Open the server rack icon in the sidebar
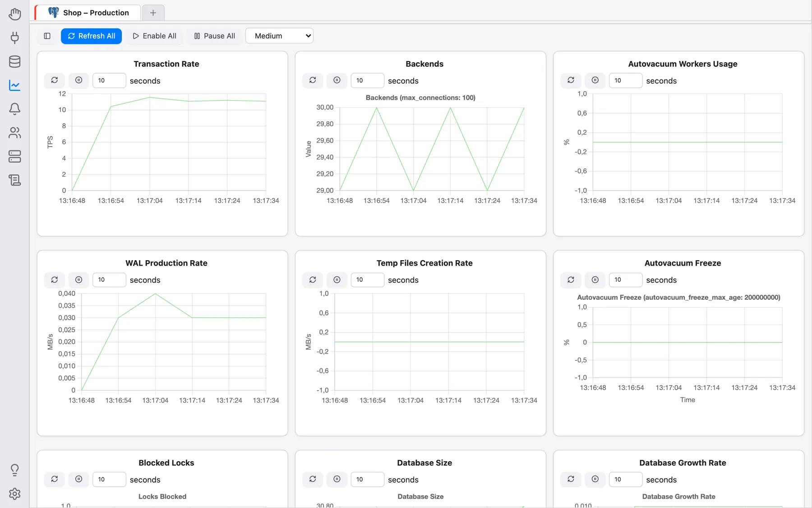 14,156
